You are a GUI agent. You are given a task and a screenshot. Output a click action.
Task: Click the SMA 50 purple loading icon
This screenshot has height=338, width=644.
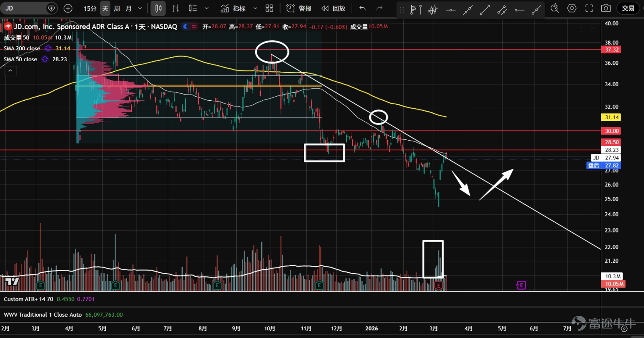pos(45,59)
